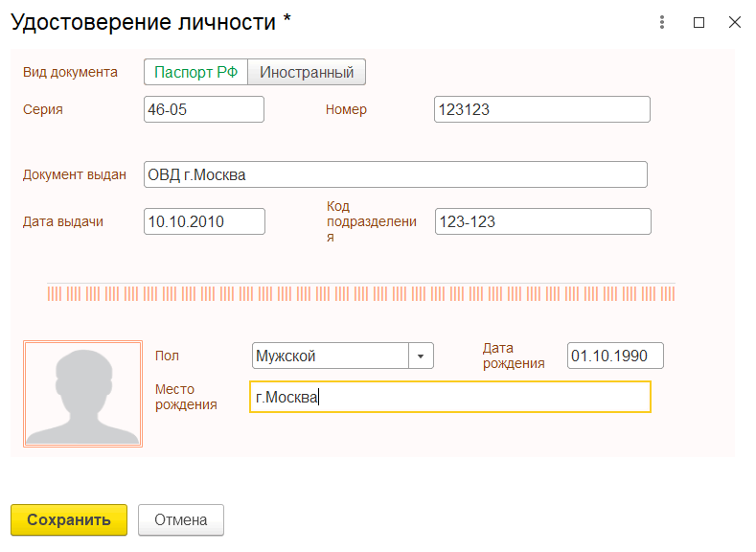Click the Вид документа label
The image size is (756, 552).
(x=70, y=72)
